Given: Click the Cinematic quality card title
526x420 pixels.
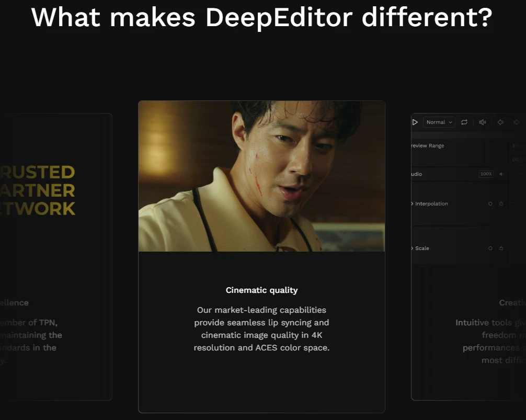Looking at the screenshot, I should (x=261, y=290).
